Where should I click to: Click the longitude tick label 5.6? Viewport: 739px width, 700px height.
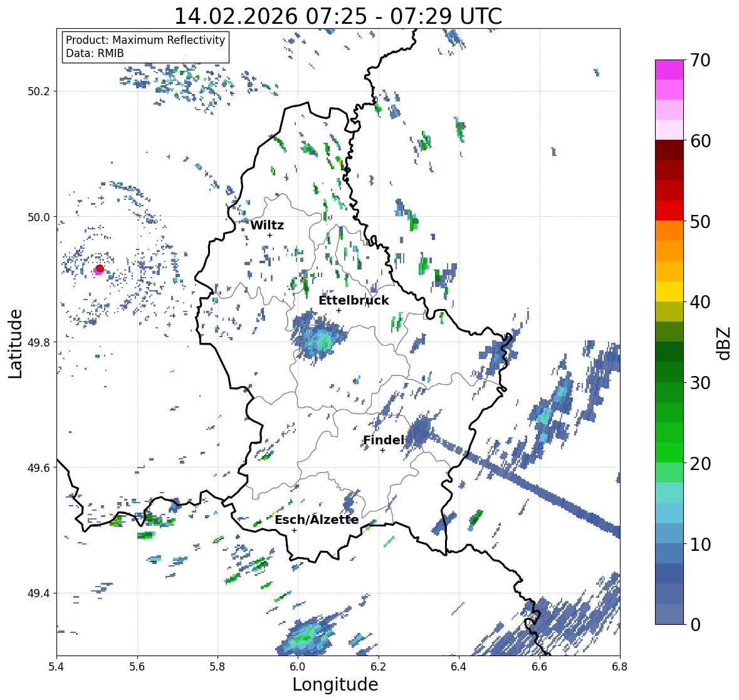click(137, 667)
